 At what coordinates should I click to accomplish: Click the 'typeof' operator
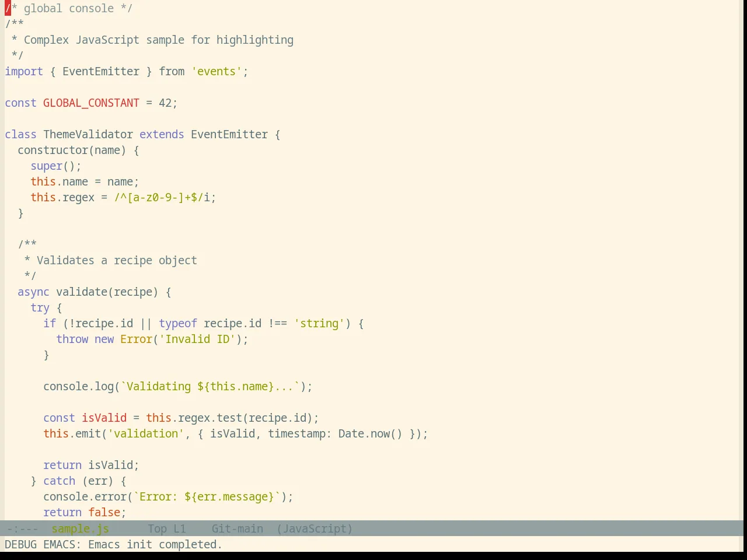pos(178,323)
